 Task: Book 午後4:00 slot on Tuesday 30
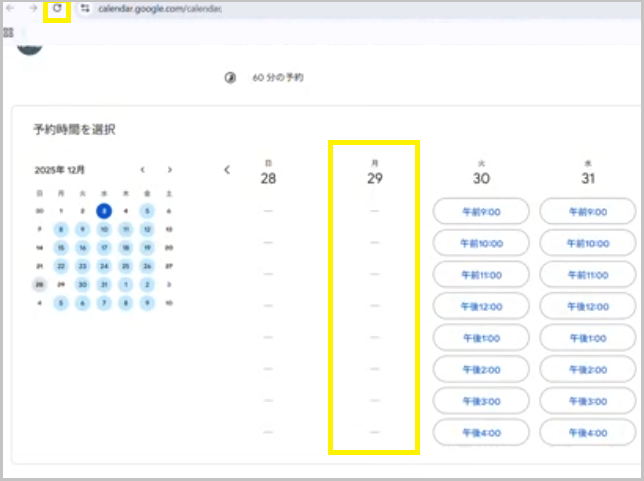[481, 433]
